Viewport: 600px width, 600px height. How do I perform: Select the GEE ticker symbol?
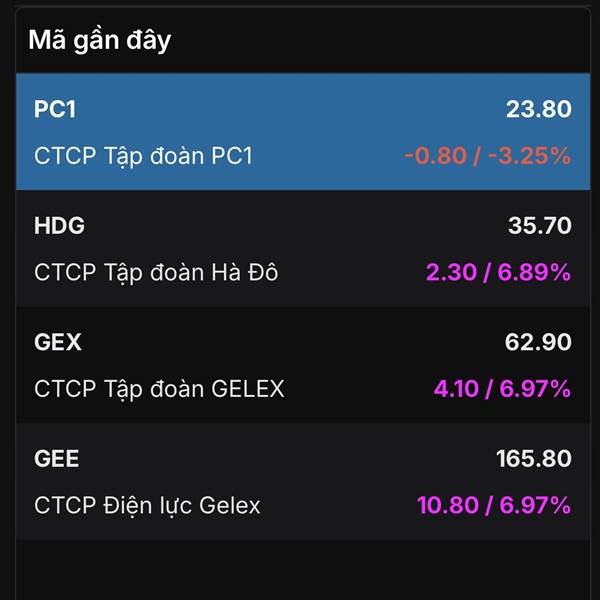tap(57, 459)
